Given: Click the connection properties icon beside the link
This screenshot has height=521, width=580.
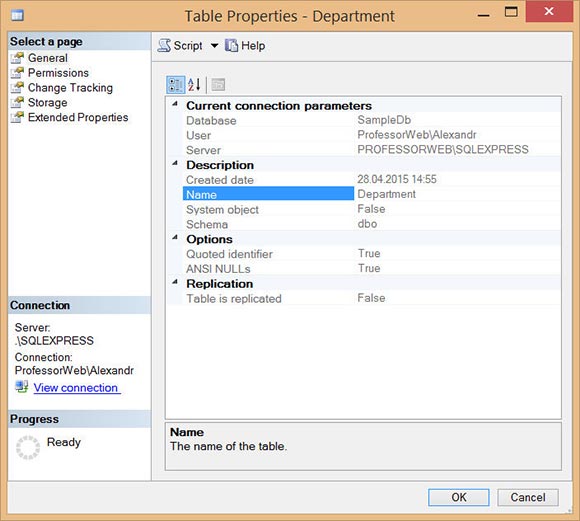Looking at the screenshot, I should click(x=22, y=387).
